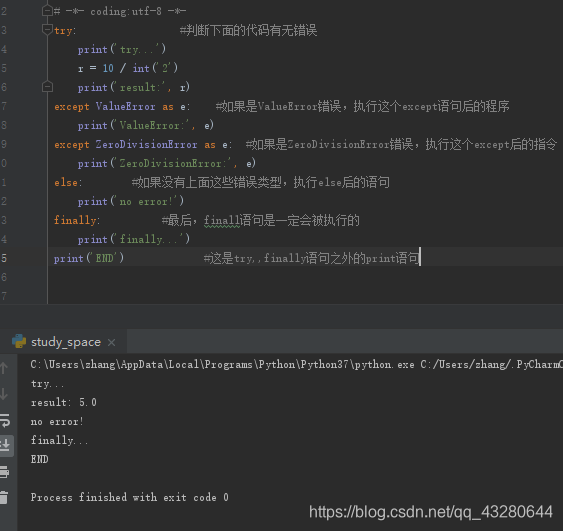Click the Python icon on study_space tab

19,341
